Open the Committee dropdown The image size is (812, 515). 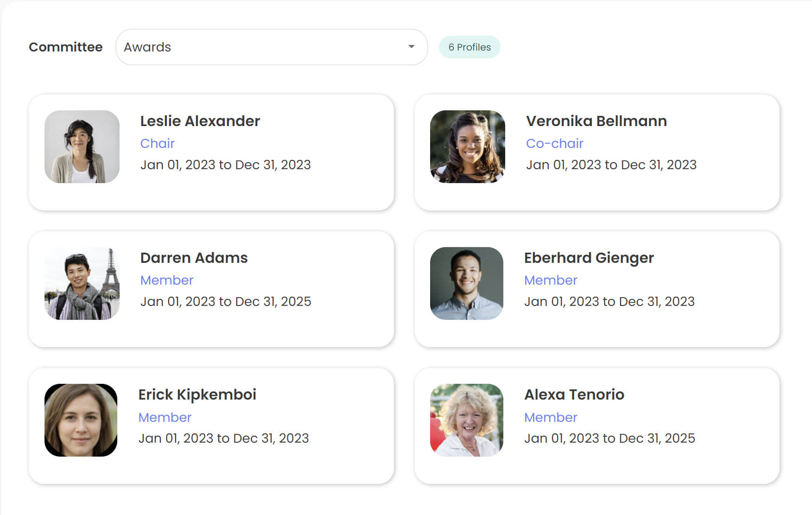[x=271, y=47]
